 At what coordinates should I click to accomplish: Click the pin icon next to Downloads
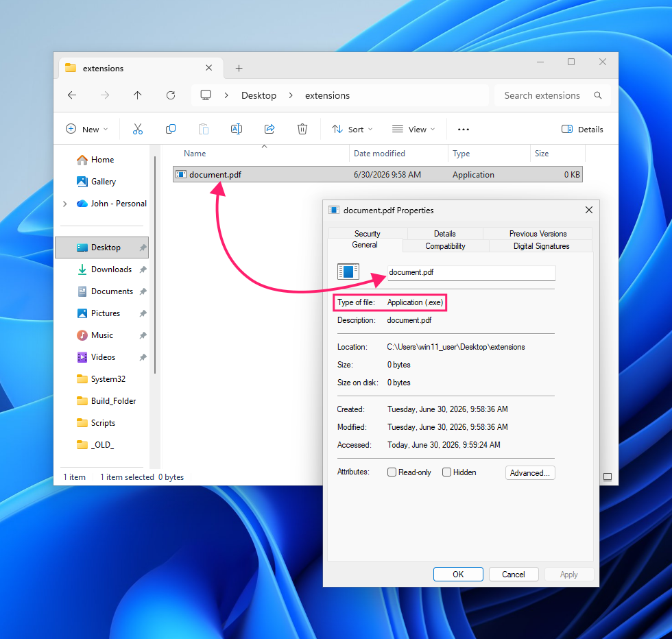coord(143,269)
